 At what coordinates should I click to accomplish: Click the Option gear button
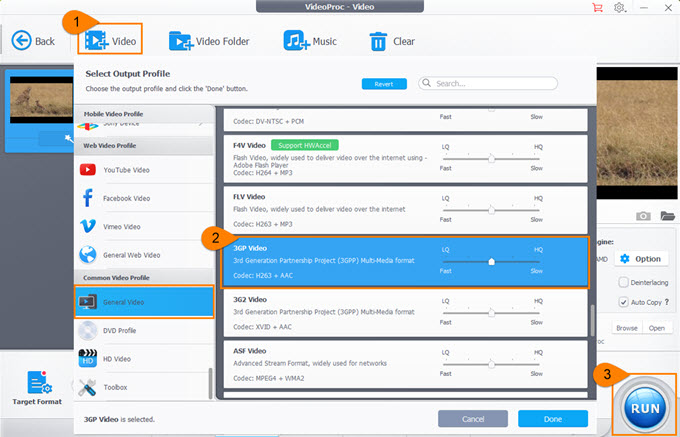pyautogui.click(x=640, y=259)
